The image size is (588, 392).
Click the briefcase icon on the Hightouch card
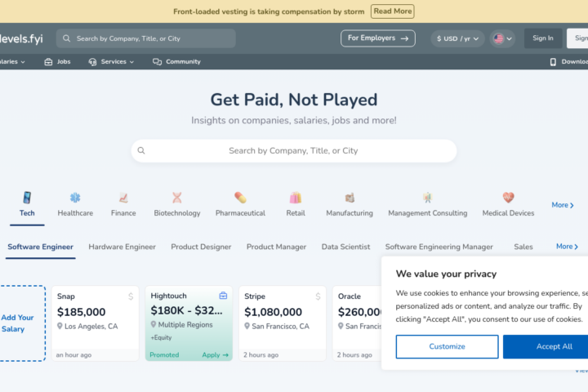click(223, 296)
